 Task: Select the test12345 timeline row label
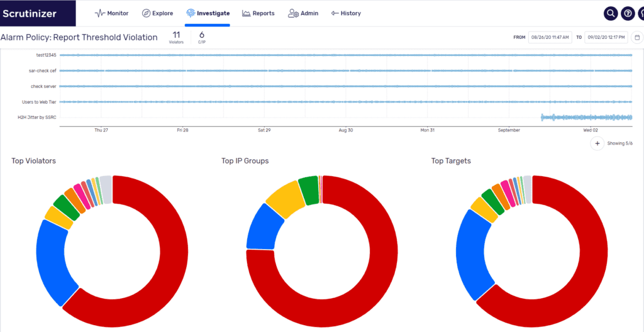click(x=46, y=55)
